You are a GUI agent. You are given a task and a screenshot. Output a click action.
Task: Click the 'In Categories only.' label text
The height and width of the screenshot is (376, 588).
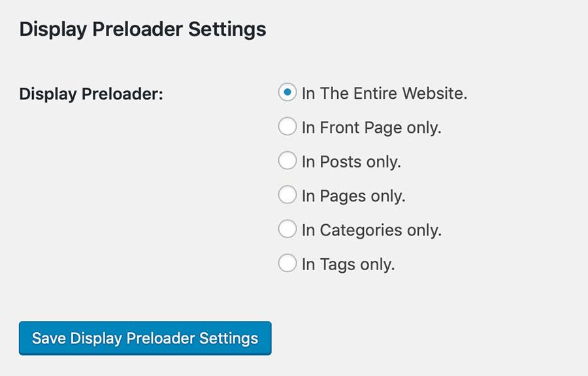[x=371, y=230]
